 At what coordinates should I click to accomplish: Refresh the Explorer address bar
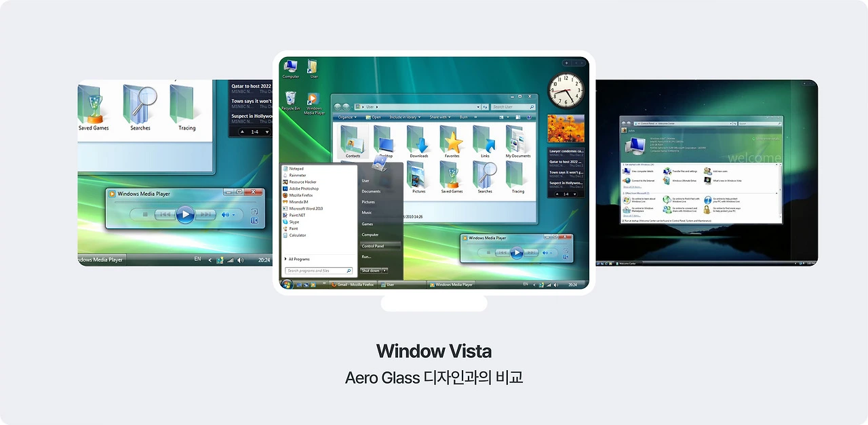[x=485, y=107]
